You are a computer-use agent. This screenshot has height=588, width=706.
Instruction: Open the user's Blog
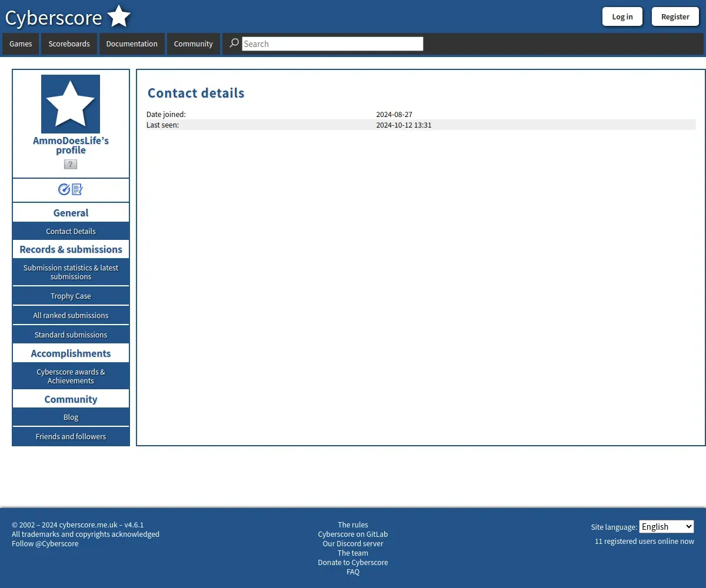[x=71, y=417]
